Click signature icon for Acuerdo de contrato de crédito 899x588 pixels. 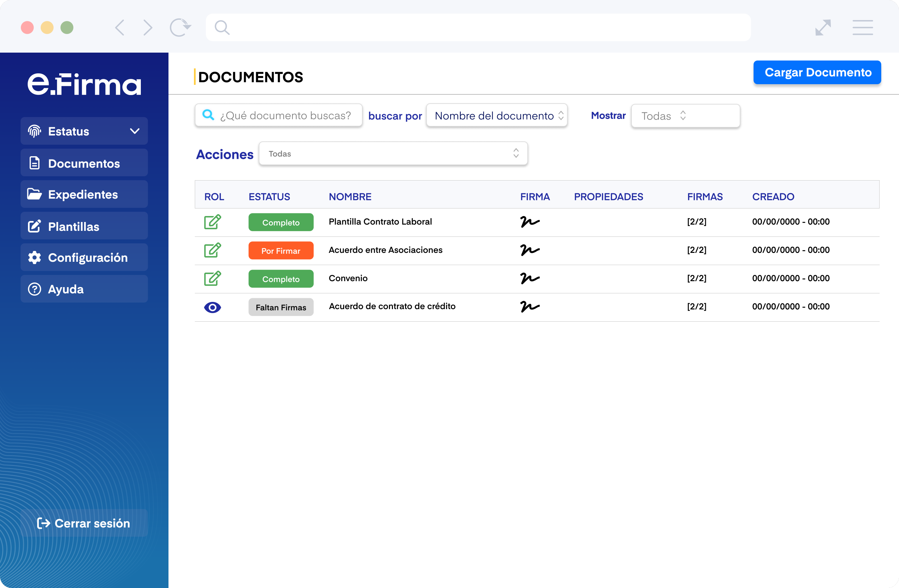529,306
